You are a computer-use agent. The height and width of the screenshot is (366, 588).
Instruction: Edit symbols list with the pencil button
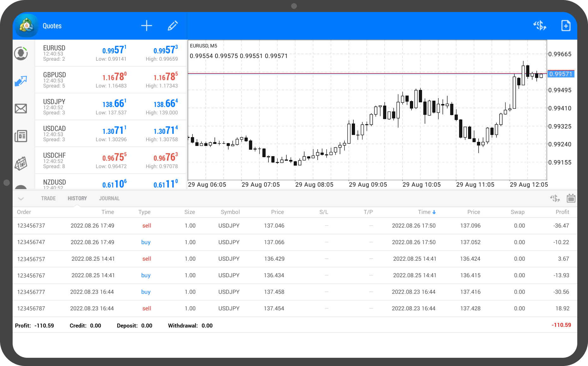(x=173, y=26)
